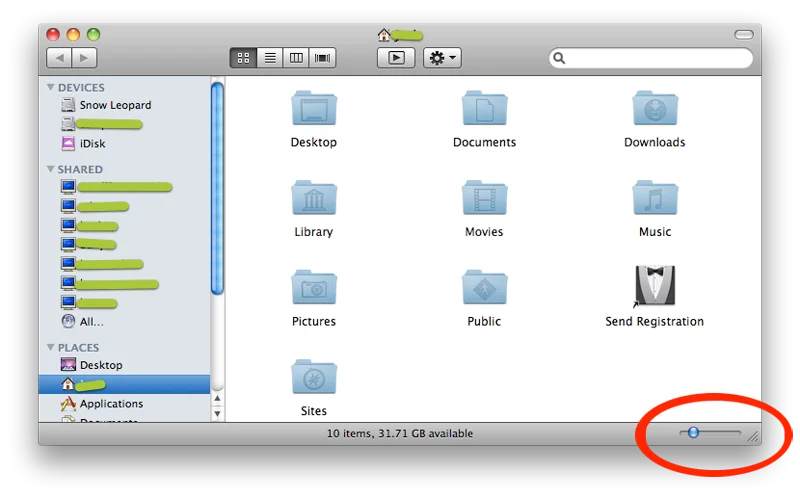800x498 pixels.
Task: Click the "Downloads" folder name
Action: click(x=655, y=142)
